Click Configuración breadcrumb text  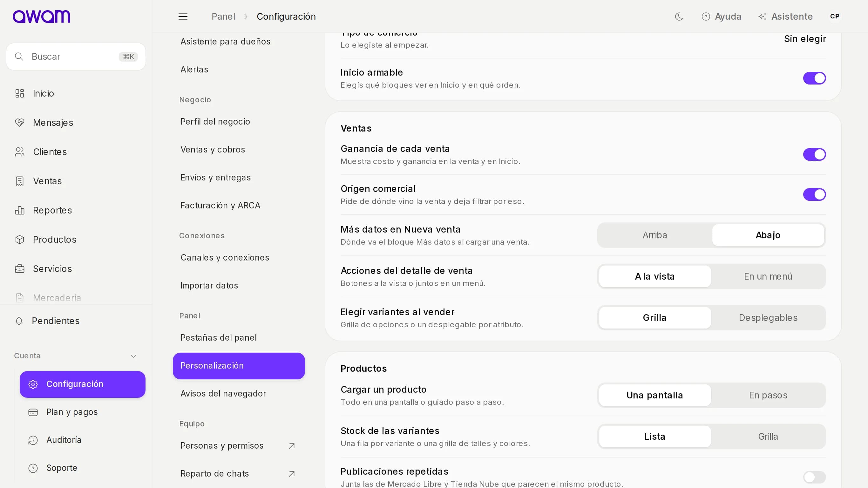coord(286,17)
